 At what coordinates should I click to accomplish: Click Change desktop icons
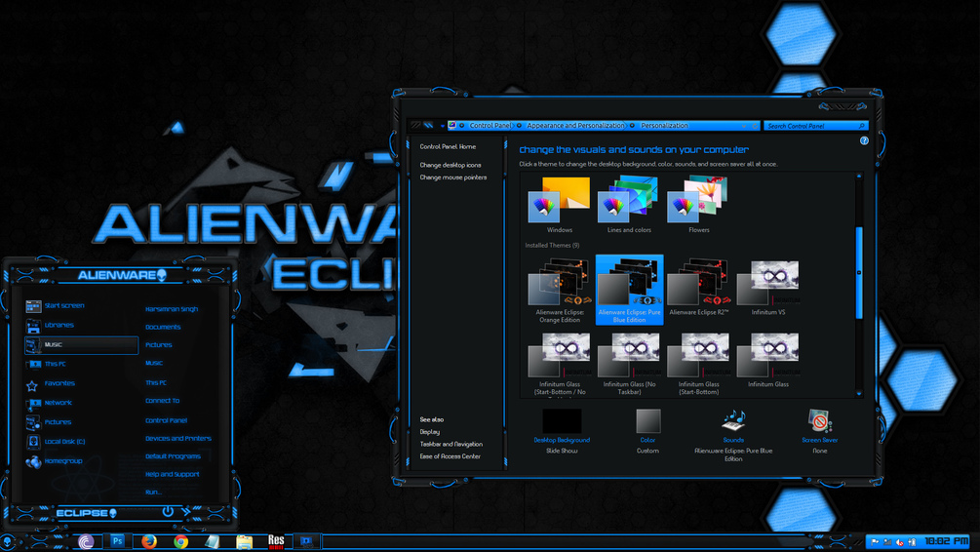tap(450, 165)
